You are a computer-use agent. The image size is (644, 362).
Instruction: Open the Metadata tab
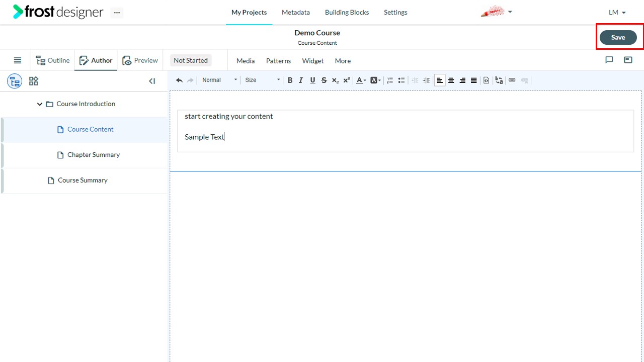296,12
